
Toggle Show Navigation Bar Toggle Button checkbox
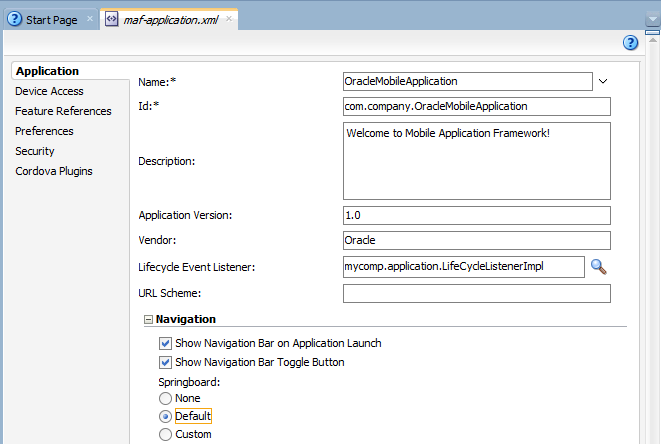[x=165, y=362]
